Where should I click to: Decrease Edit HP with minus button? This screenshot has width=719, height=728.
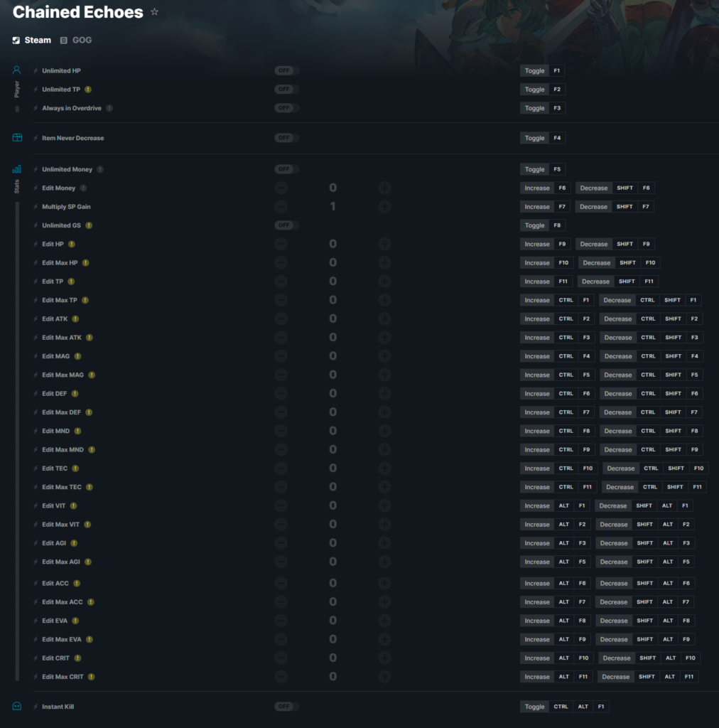coord(281,244)
